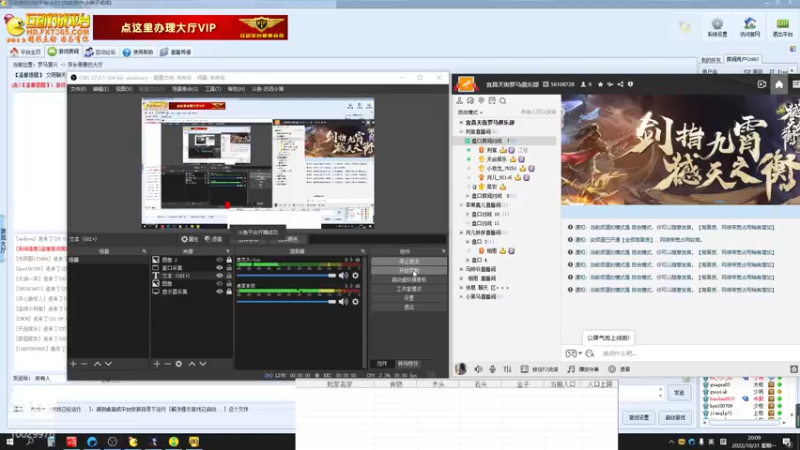Click the 工作室模式 studio mode button
Image resolution: width=800 pixels, height=450 pixels.
pyautogui.click(x=409, y=289)
